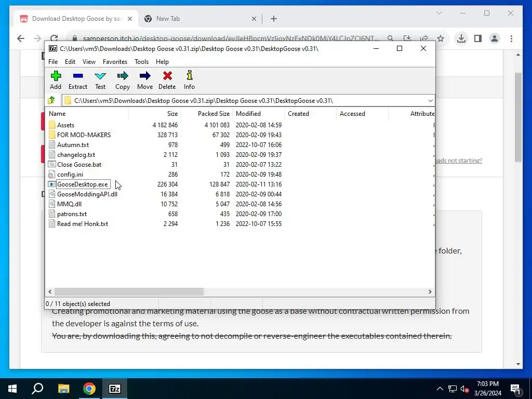Select the changelog.txt file
Screen dimensions: 532x399
coord(76,155)
